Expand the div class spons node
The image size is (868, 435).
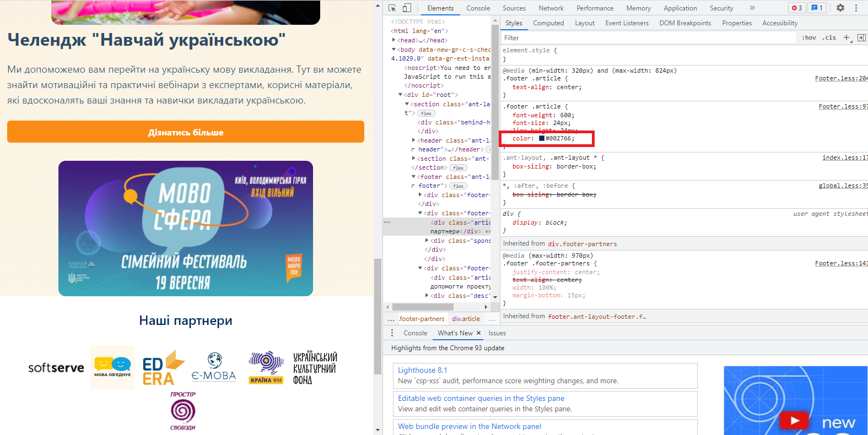tap(427, 241)
